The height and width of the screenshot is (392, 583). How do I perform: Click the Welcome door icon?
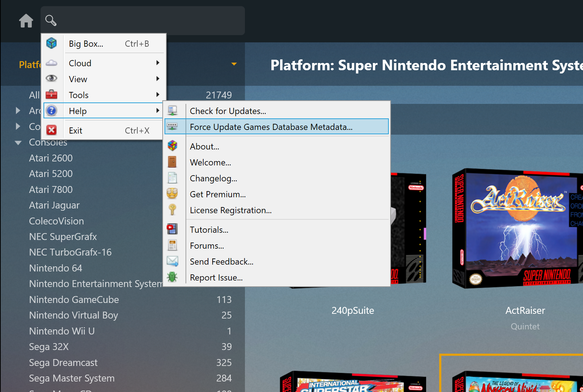pos(172,162)
